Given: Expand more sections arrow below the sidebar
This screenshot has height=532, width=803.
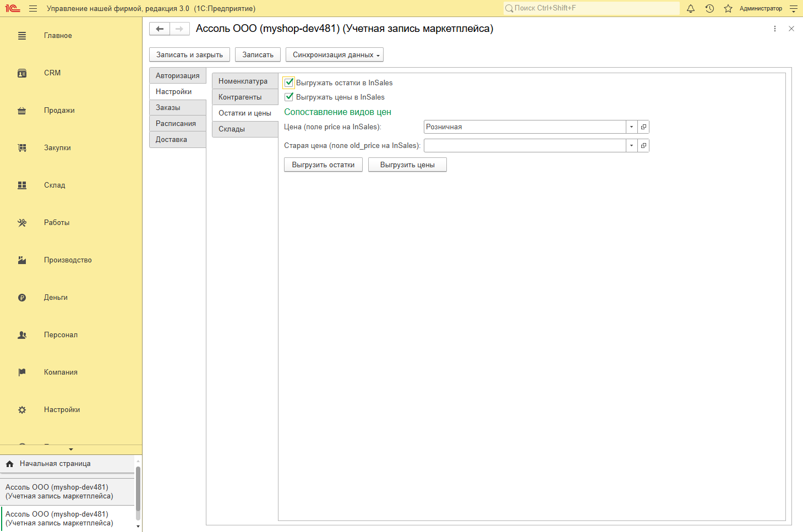Looking at the screenshot, I should coord(71,449).
